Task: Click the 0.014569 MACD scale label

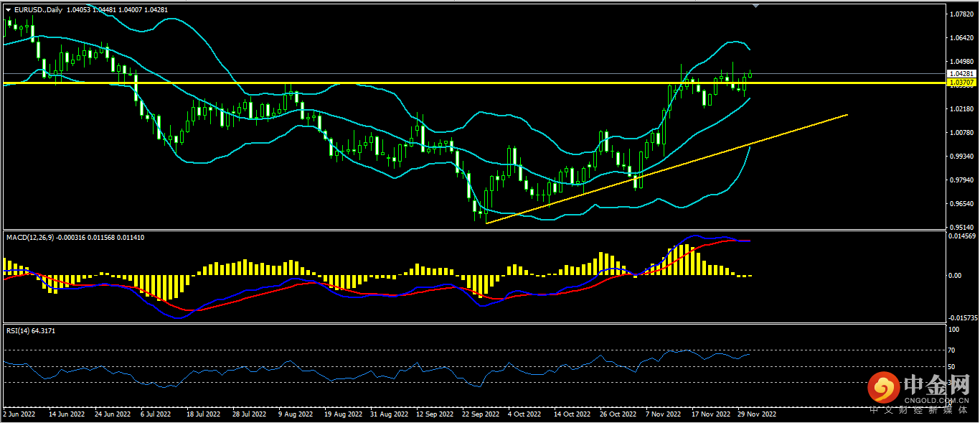Action: [962, 236]
